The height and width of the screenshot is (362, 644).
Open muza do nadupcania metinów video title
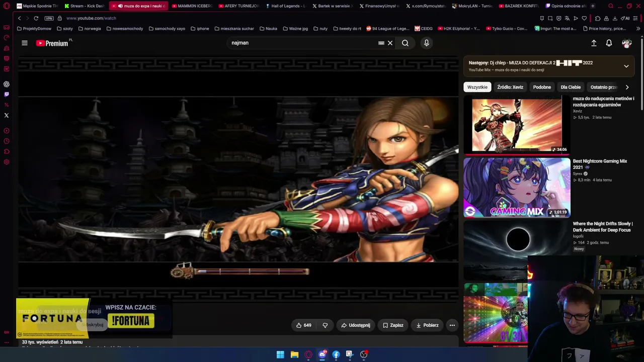(x=603, y=102)
